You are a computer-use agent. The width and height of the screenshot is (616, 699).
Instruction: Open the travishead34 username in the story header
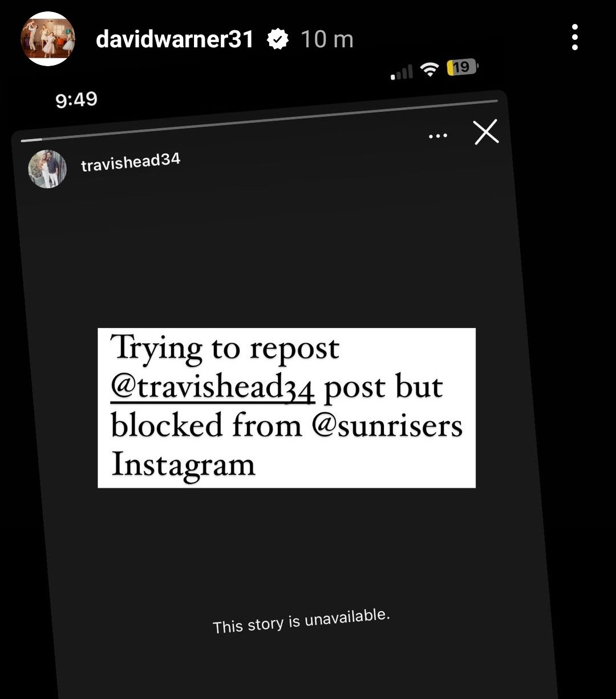[131, 162]
